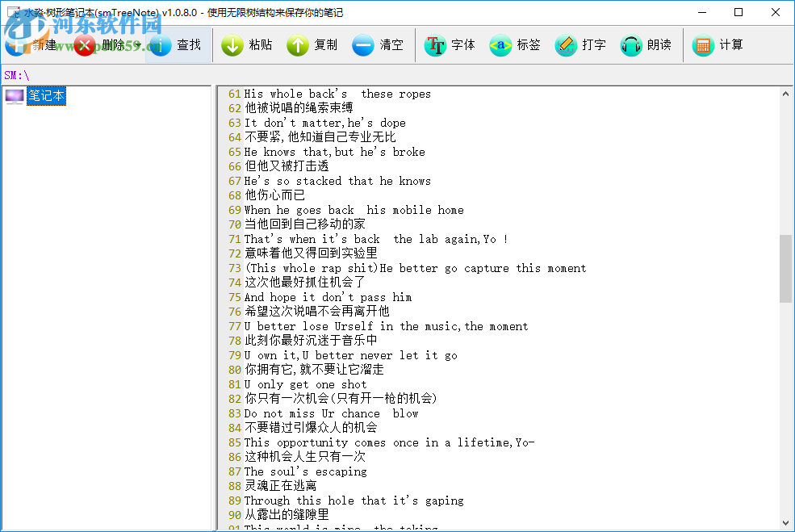Clear the editor with 清空

(x=379, y=45)
